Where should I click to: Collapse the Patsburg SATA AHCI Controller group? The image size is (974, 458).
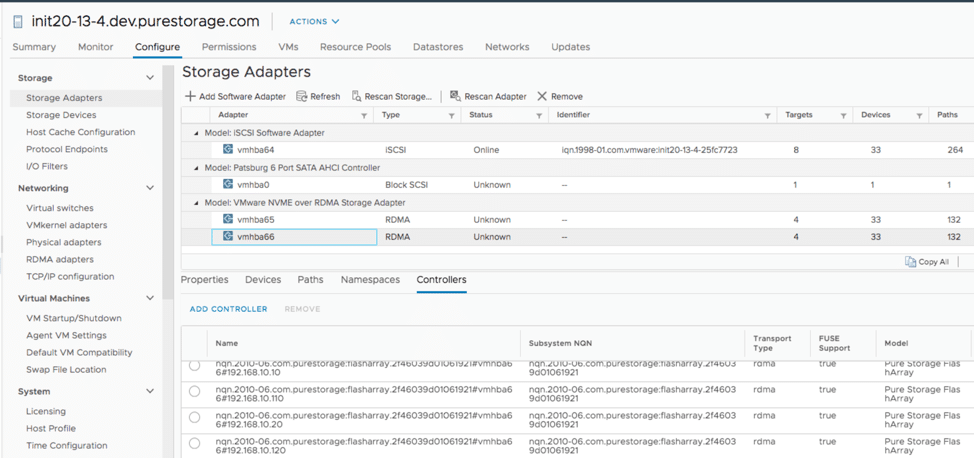(197, 168)
